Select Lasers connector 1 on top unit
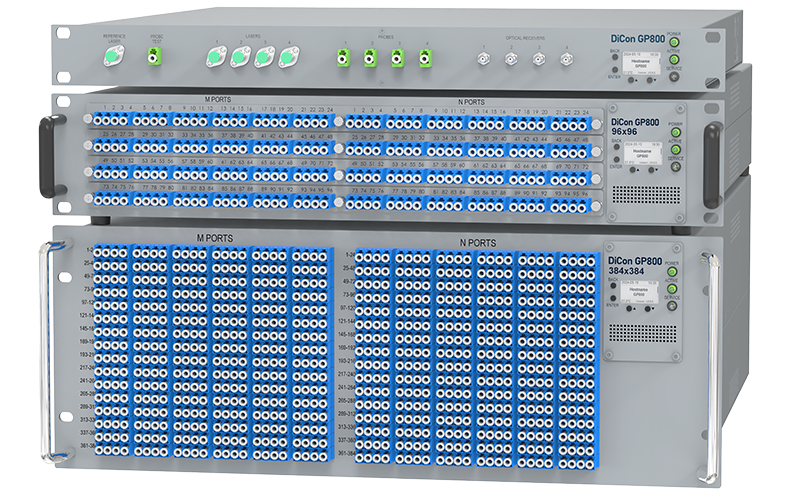Viewport: 800px width, 500px height. pyautogui.click(x=216, y=57)
